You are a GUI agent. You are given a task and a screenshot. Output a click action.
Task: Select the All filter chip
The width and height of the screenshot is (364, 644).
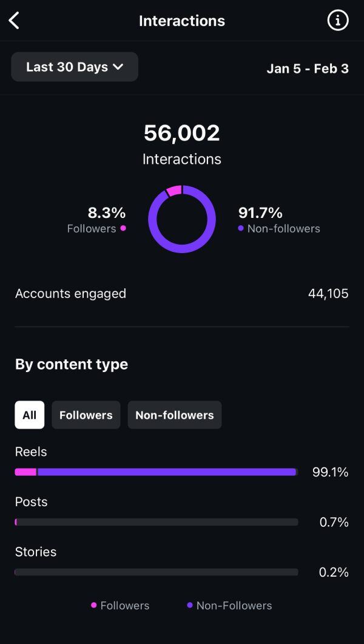[x=29, y=415]
